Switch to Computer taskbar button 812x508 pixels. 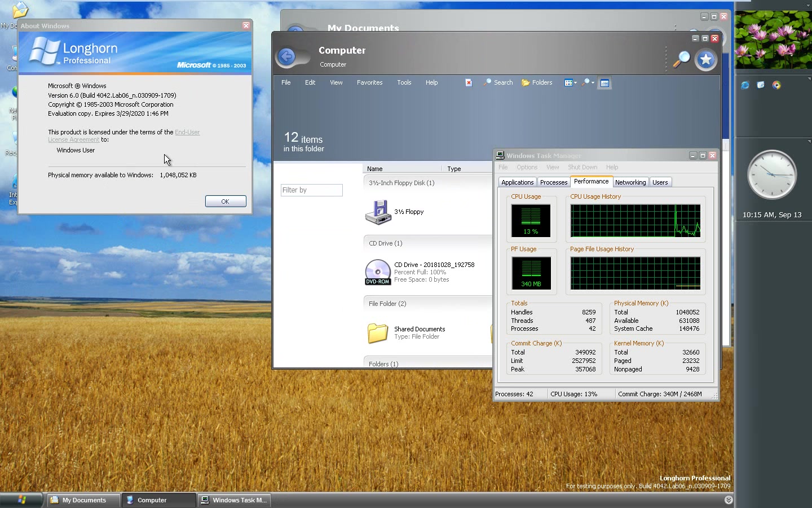click(158, 500)
